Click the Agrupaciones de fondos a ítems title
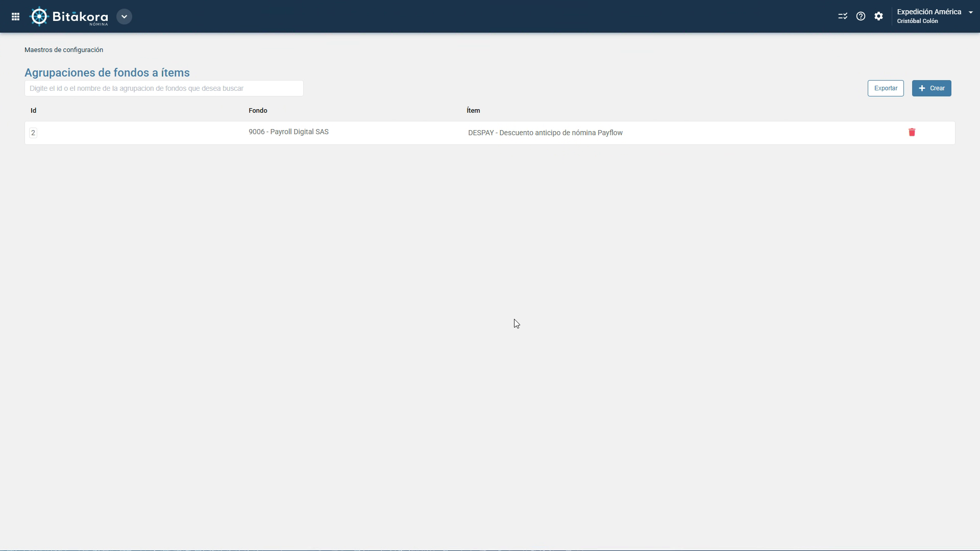The image size is (980, 551). pos(107,72)
